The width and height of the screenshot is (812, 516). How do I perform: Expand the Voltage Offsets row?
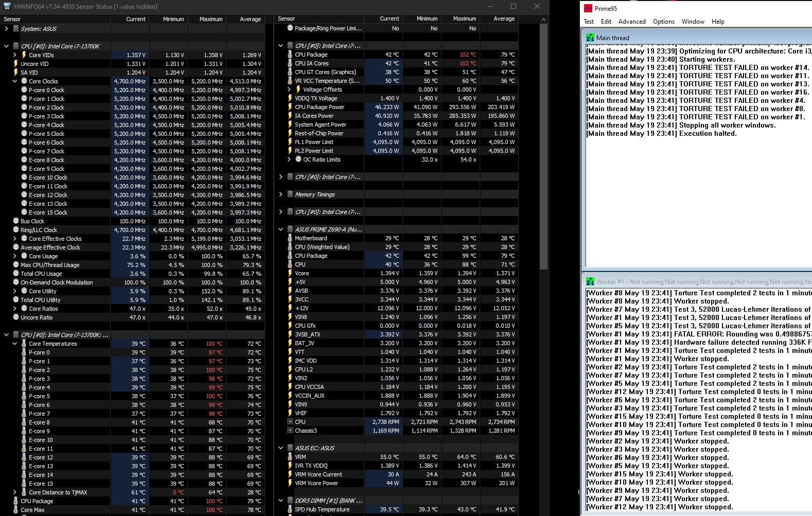click(x=289, y=90)
